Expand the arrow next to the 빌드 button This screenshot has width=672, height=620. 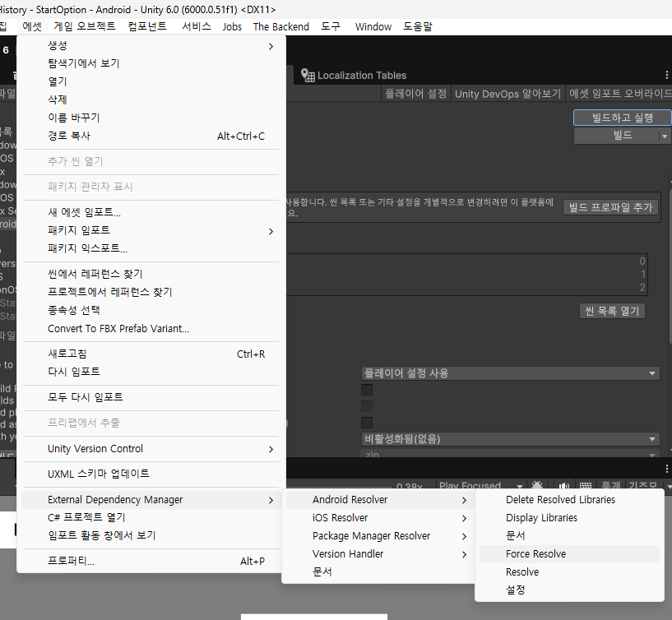pos(665,136)
